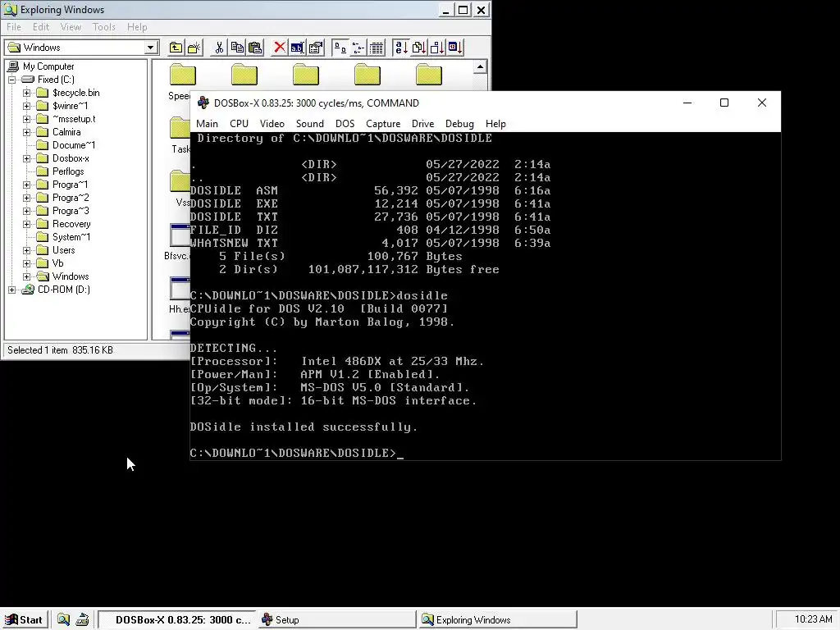Sort files by name icon
Image resolution: width=840 pixels, height=630 pixels.
pos(400,48)
